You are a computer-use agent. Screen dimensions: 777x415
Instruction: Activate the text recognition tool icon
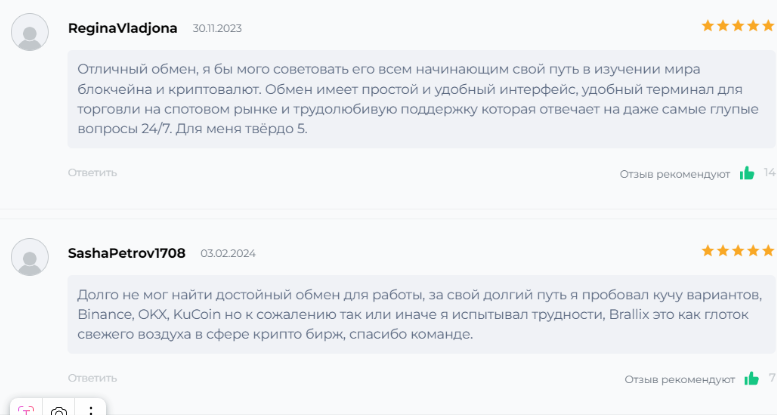(x=26, y=410)
